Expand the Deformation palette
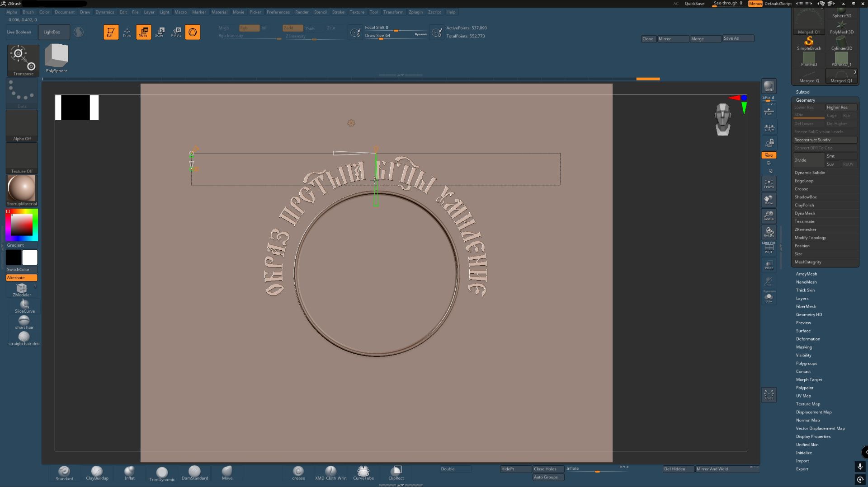Screen dimensions: 868x487 808,339
